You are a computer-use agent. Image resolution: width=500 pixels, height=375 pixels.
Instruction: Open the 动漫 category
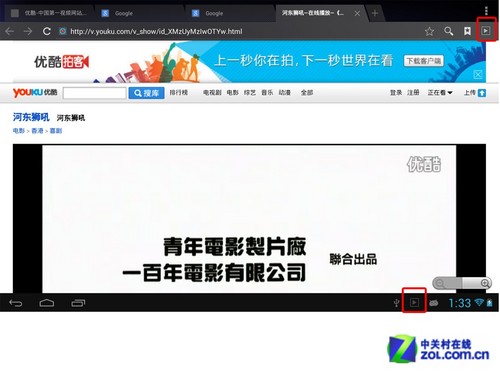pos(285,92)
